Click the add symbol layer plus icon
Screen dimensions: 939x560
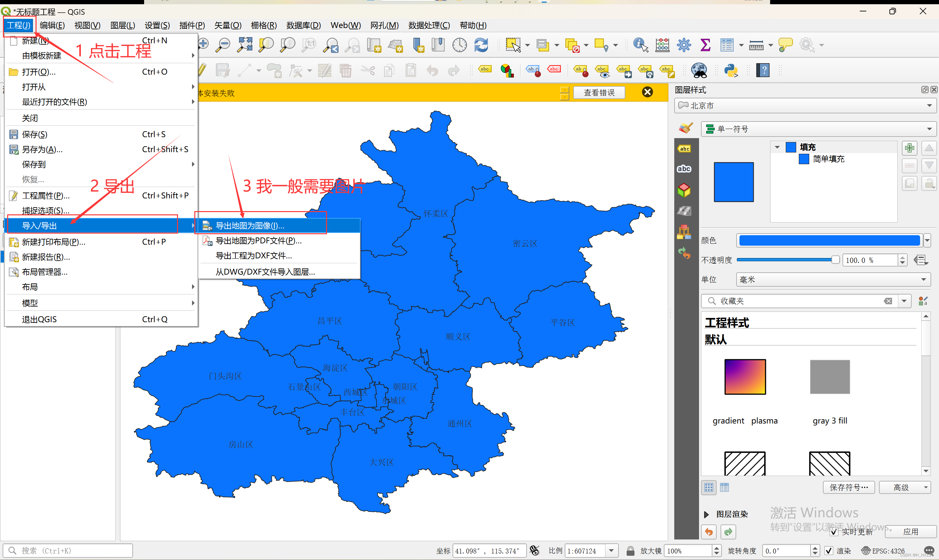point(909,148)
